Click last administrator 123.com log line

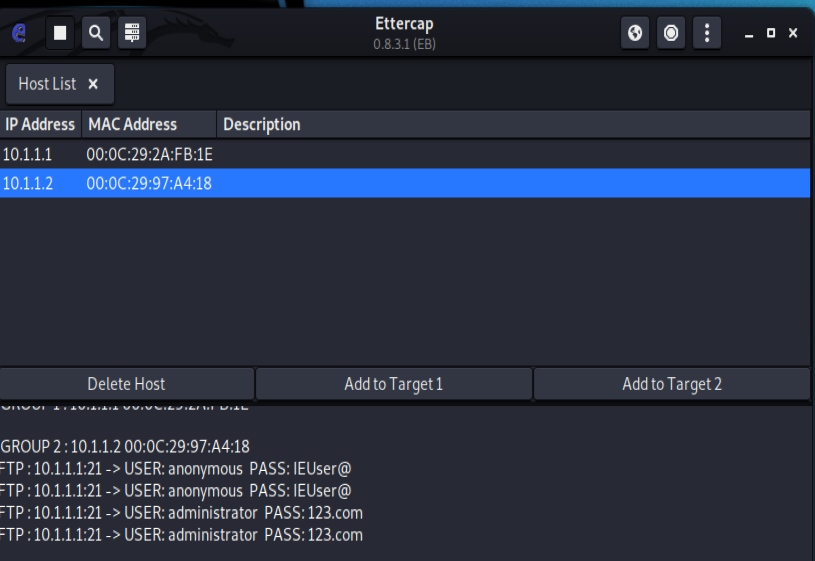pos(181,535)
